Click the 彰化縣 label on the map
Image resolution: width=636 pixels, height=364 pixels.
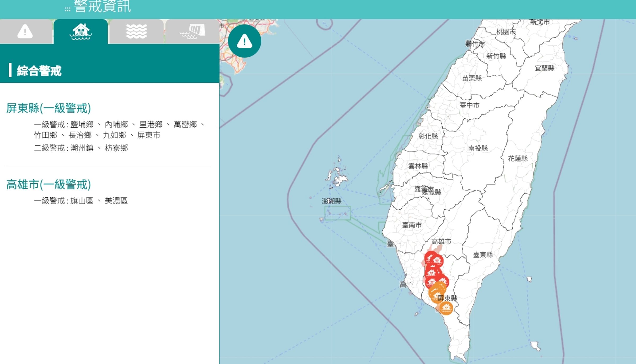pyautogui.click(x=428, y=136)
